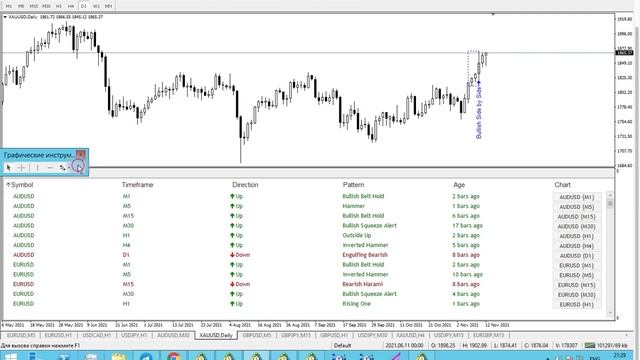Click the '17 bars ago' age cell
Screen dimensions: 640x360
[x=468, y=225]
